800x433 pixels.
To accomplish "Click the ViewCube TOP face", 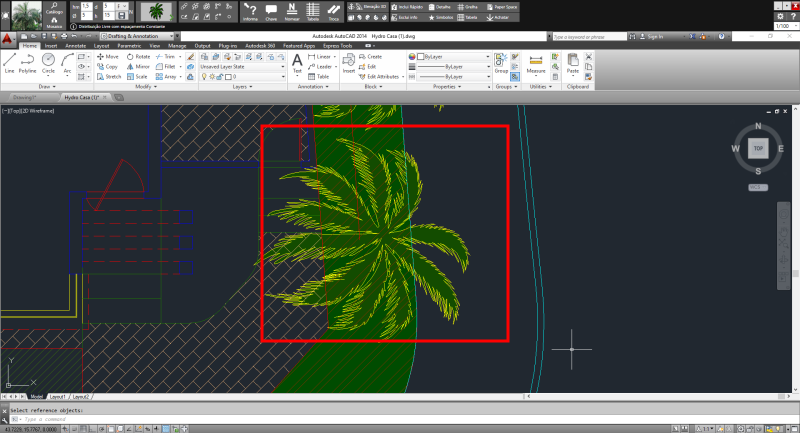I will pyautogui.click(x=758, y=148).
